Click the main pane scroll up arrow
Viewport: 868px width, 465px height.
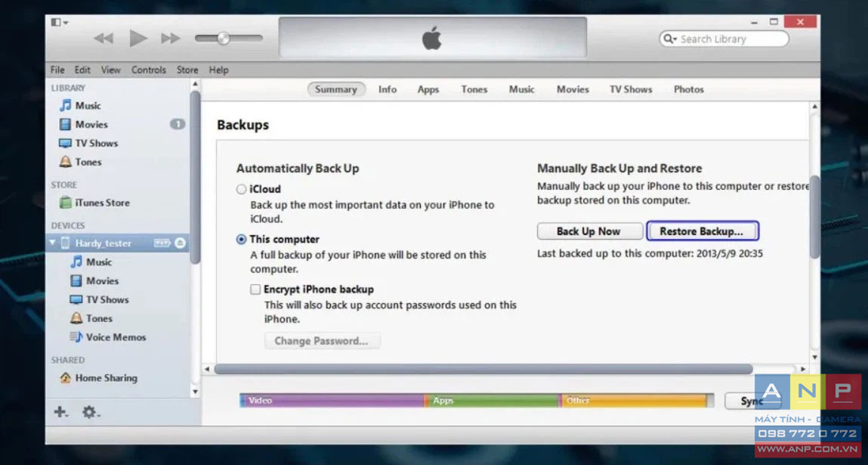point(814,106)
